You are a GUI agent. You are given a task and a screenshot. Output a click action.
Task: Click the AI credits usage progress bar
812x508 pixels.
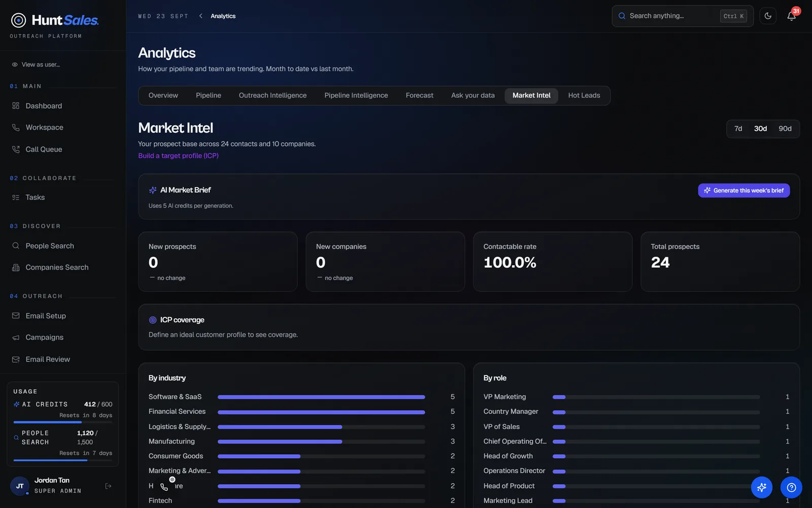[x=63, y=422]
